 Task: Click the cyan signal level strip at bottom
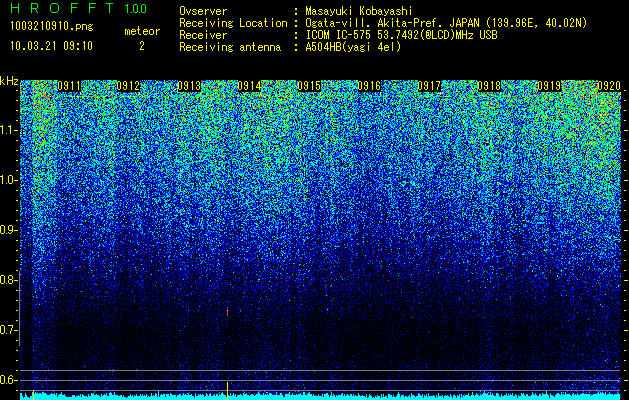[x=321, y=396]
